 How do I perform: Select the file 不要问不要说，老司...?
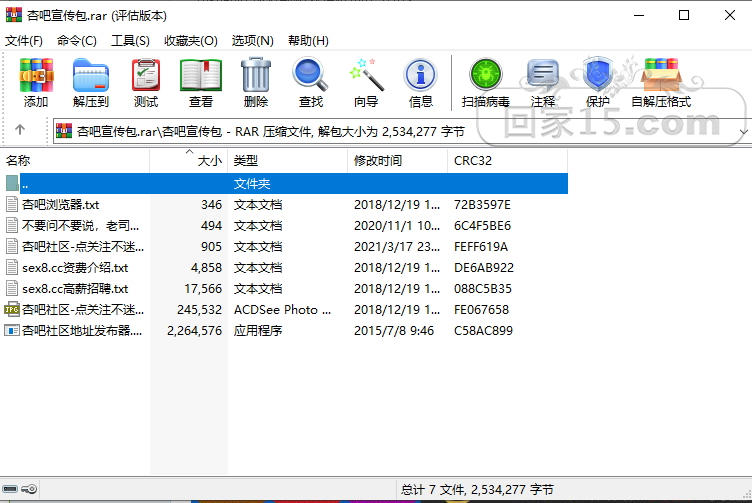coord(80,226)
